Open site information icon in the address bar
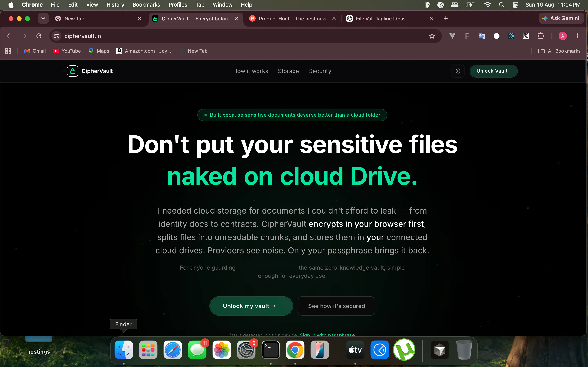The height and width of the screenshot is (367, 588). (x=56, y=36)
